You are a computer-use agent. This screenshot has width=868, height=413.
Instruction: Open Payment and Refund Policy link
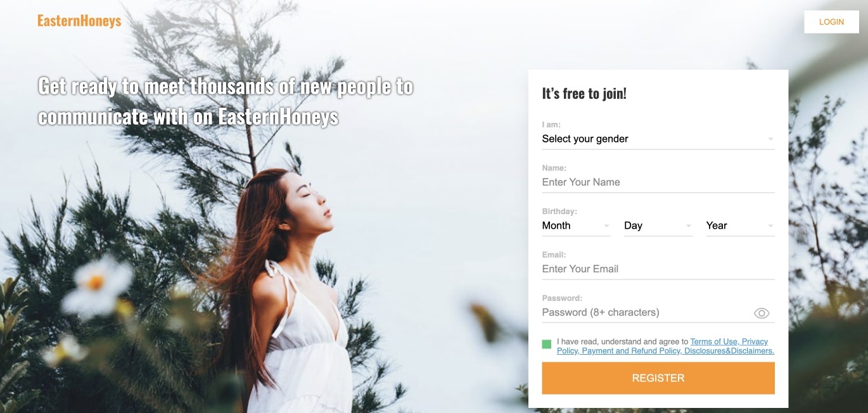pyautogui.click(x=631, y=351)
